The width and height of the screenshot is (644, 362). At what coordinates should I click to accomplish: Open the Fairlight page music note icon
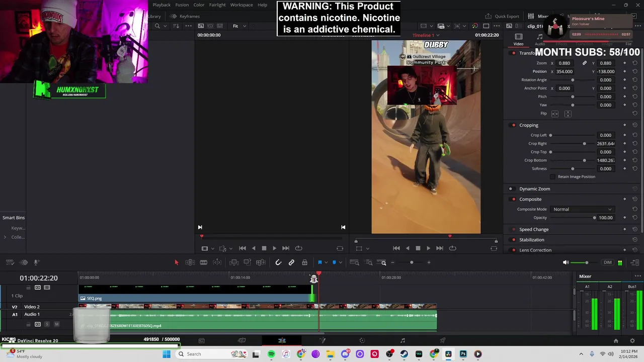pos(403,341)
